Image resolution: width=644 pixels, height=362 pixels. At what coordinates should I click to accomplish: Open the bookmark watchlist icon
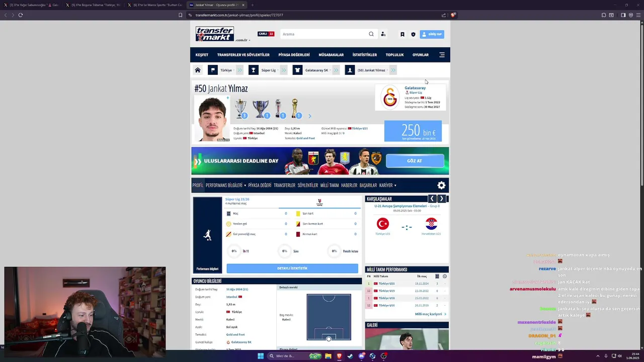[402, 34]
